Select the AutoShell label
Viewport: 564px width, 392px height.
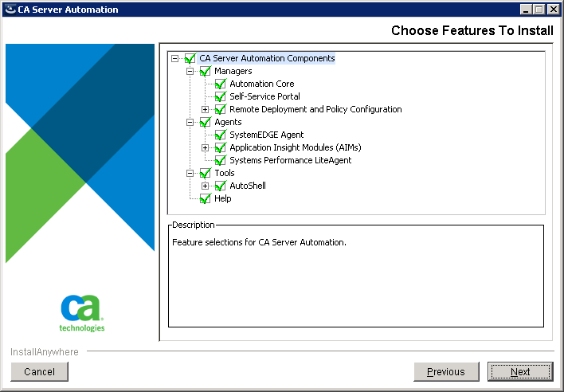248,186
